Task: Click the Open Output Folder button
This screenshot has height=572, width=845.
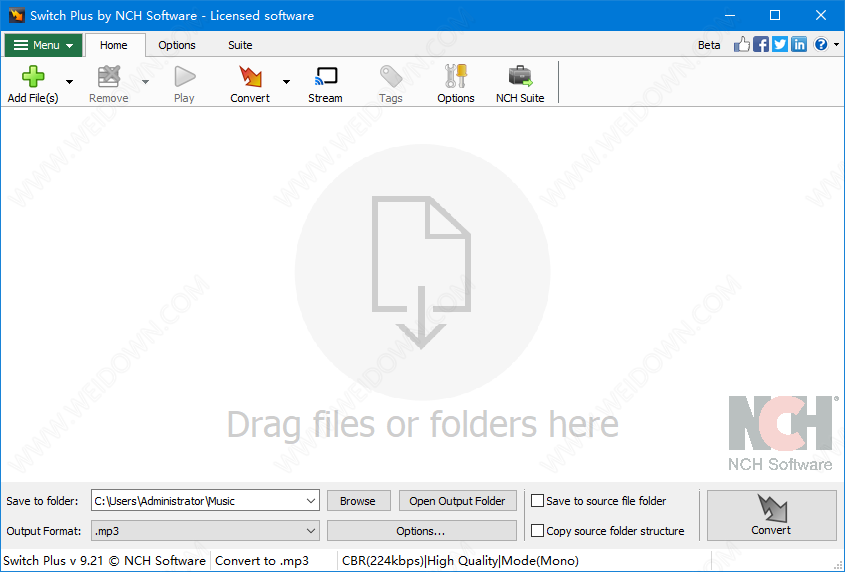Action: pyautogui.click(x=457, y=501)
